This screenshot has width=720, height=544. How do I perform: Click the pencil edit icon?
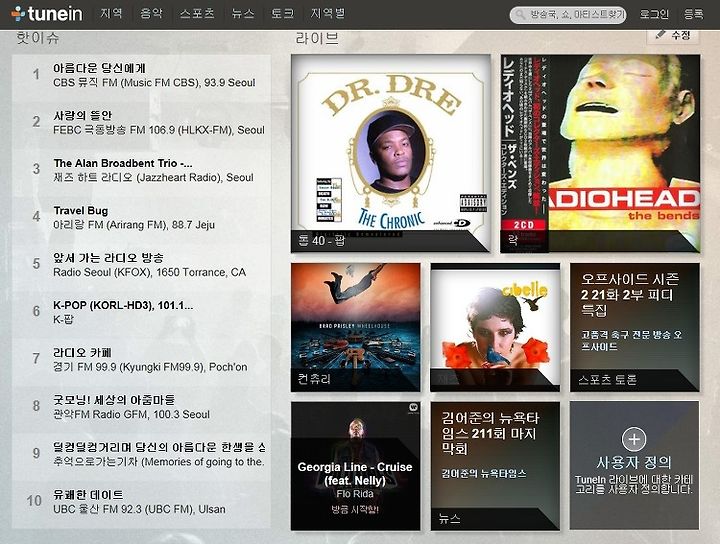[x=661, y=35]
